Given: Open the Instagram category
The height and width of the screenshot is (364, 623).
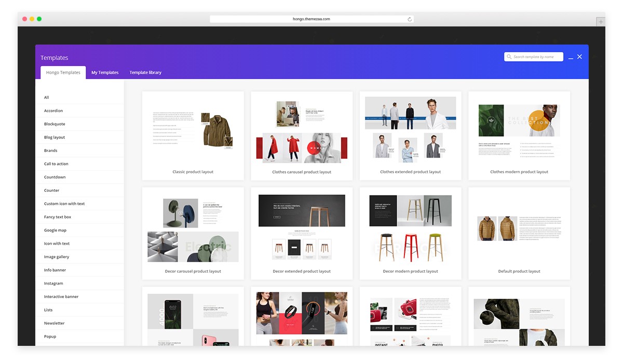Looking at the screenshot, I should pyautogui.click(x=79, y=283).
